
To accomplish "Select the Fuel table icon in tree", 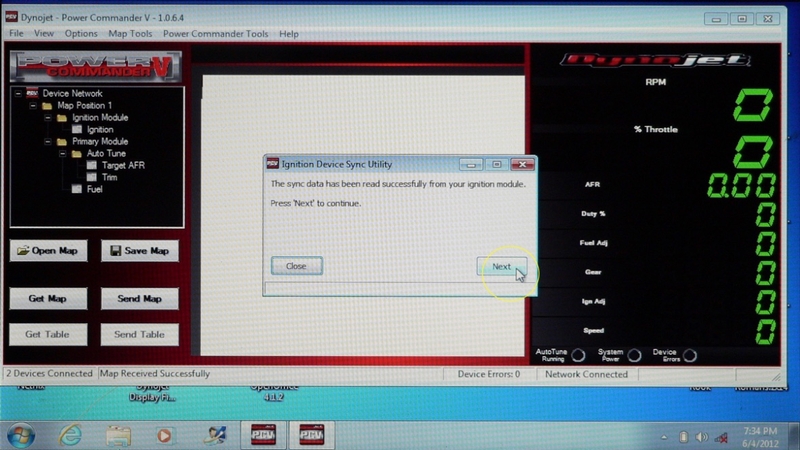I will (78, 189).
